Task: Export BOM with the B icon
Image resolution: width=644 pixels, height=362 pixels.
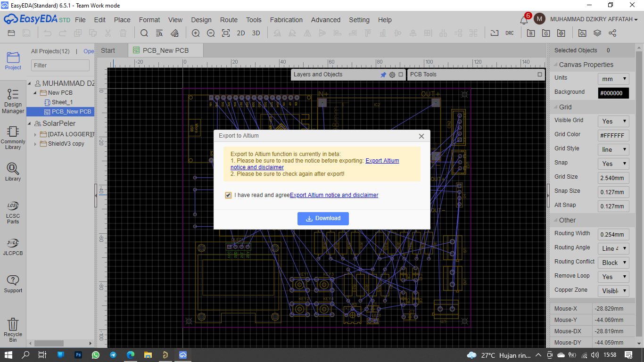Action: click(531, 33)
